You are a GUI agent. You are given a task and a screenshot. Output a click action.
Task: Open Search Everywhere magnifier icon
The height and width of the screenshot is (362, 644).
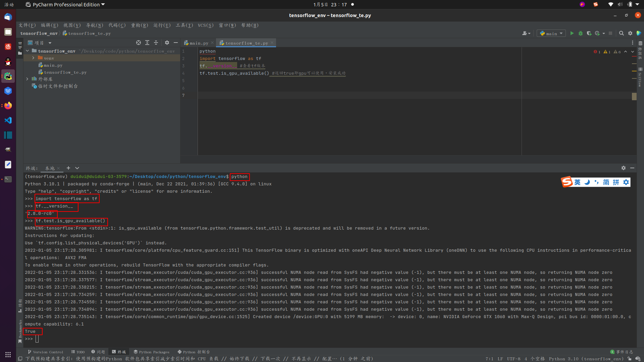click(621, 33)
